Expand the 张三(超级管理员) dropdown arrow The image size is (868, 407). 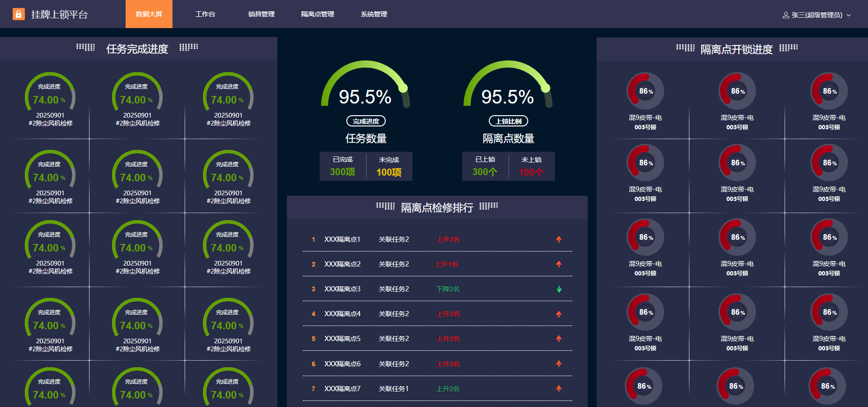848,15
